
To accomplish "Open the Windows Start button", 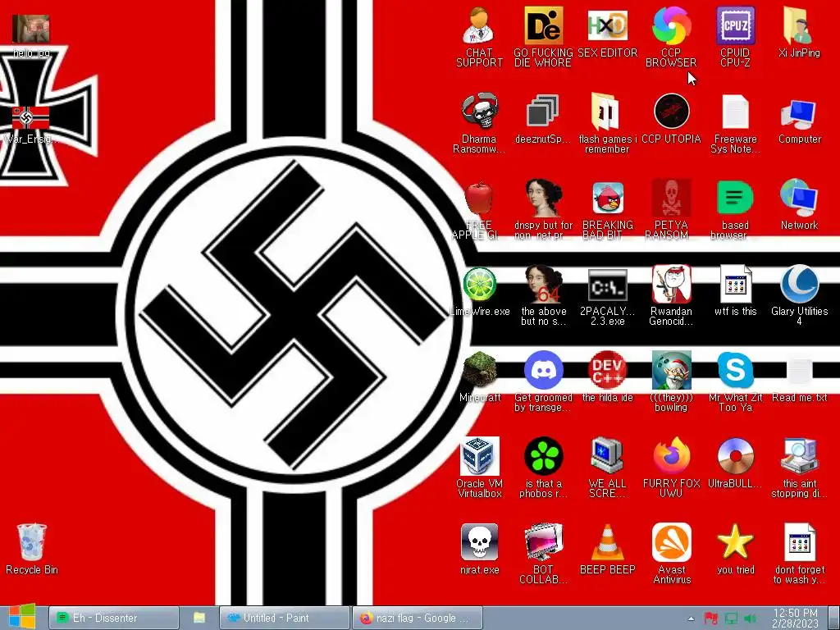I will tap(21, 617).
